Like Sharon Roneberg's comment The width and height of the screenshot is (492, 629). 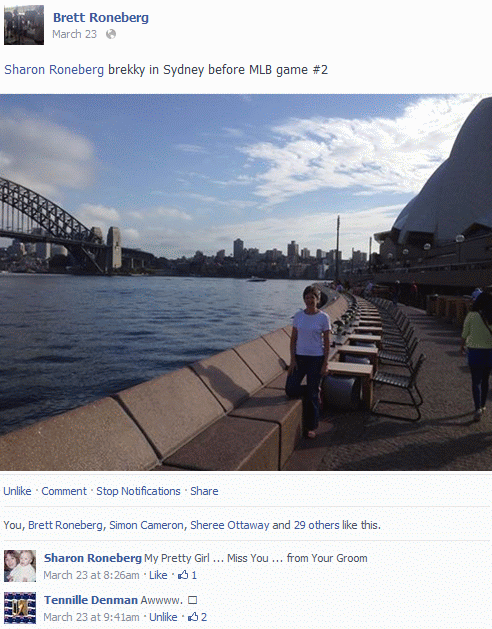(x=158, y=575)
